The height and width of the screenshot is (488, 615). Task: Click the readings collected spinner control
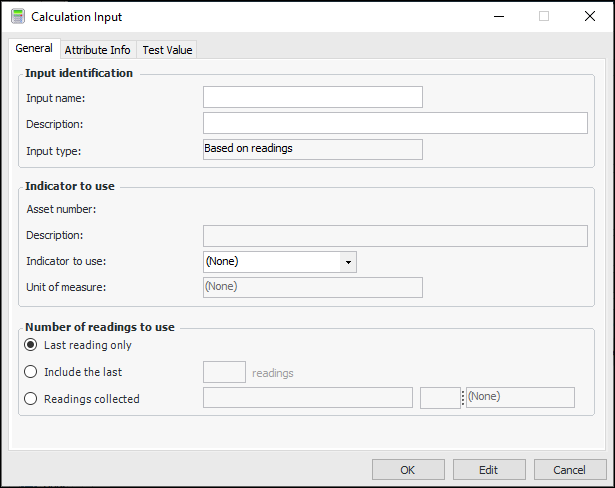click(x=463, y=398)
